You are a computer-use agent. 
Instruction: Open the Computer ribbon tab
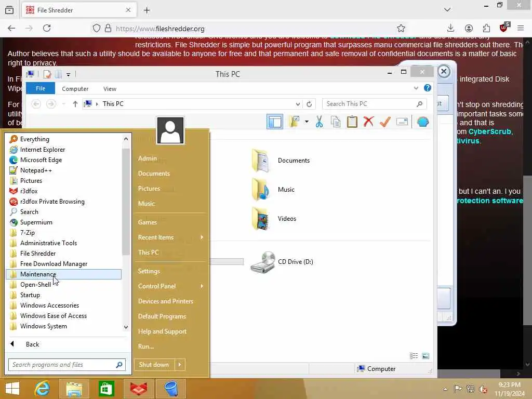coord(75,89)
